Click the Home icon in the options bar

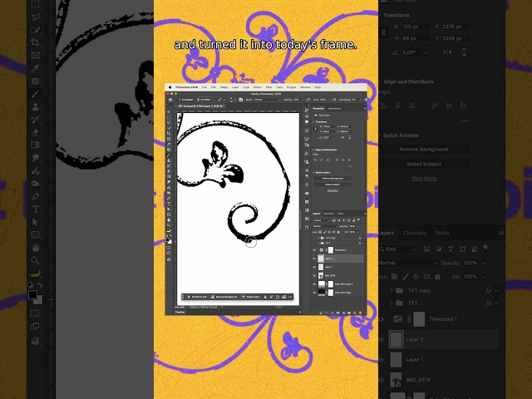coord(170,100)
